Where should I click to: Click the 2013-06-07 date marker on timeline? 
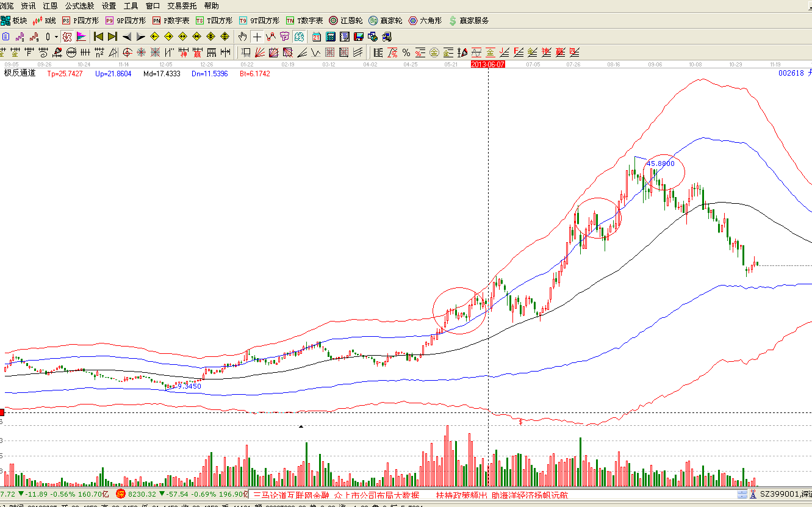pos(488,63)
